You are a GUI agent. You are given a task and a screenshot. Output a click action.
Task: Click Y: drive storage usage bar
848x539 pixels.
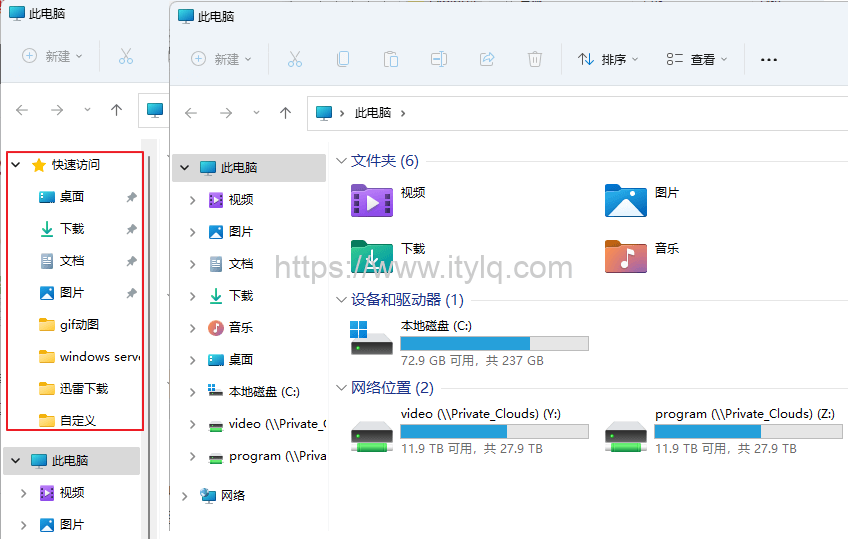click(494, 431)
